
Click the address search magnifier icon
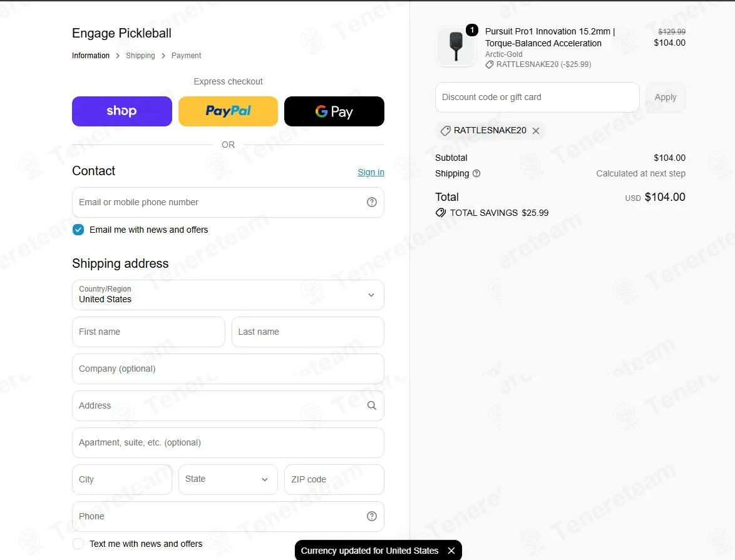pyautogui.click(x=372, y=405)
